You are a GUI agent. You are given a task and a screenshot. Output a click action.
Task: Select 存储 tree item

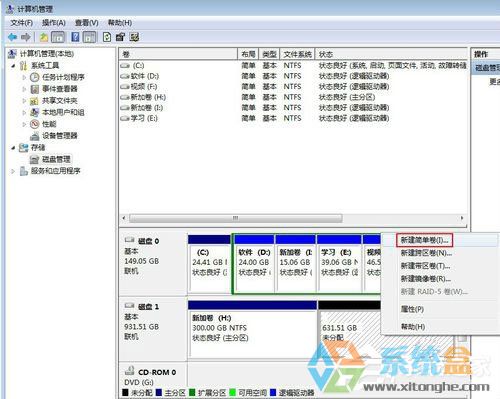click(38, 147)
